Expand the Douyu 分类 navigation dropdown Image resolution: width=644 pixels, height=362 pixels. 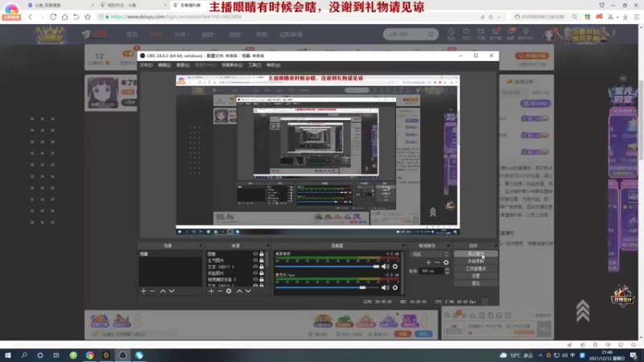[181, 35]
